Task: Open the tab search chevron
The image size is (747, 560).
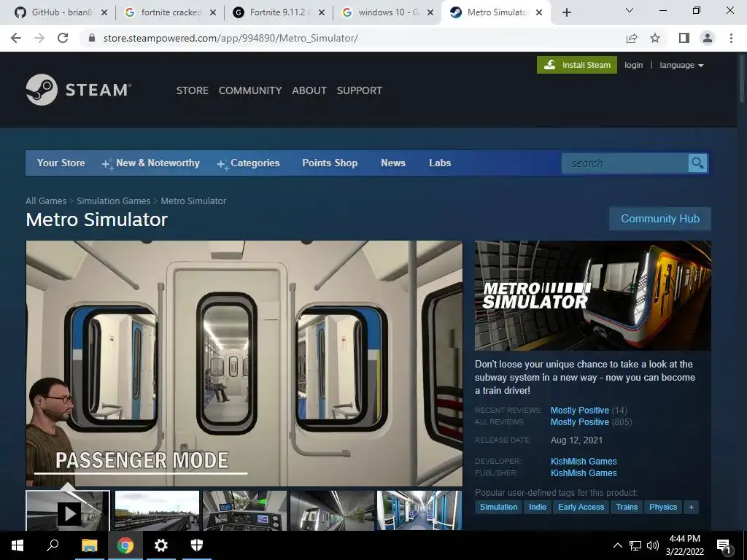Action: (630, 10)
